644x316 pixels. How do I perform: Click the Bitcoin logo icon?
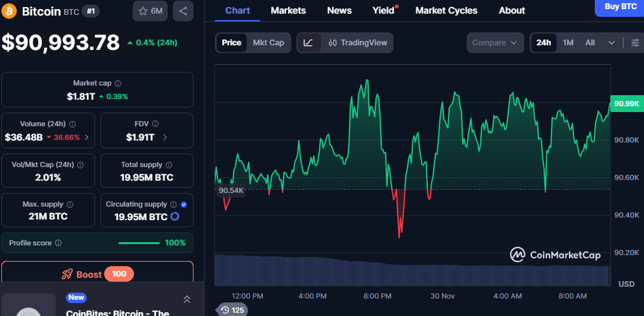coord(10,11)
